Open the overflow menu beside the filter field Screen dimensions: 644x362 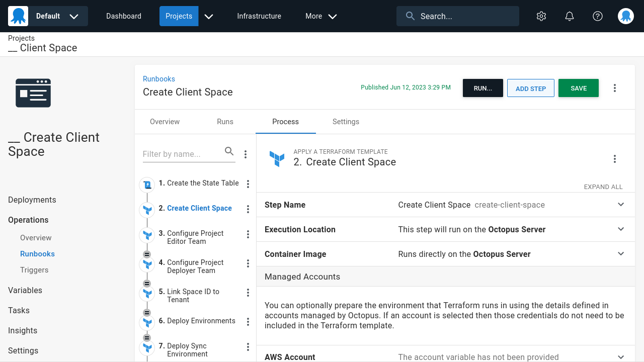(x=246, y=154)
